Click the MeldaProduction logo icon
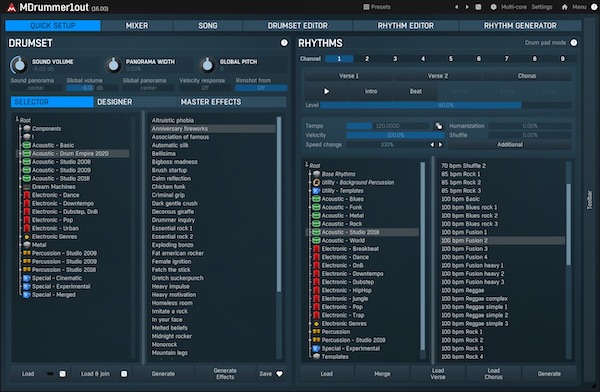The height and width of the screenshot is (392, 600). (x=11, y=7)
